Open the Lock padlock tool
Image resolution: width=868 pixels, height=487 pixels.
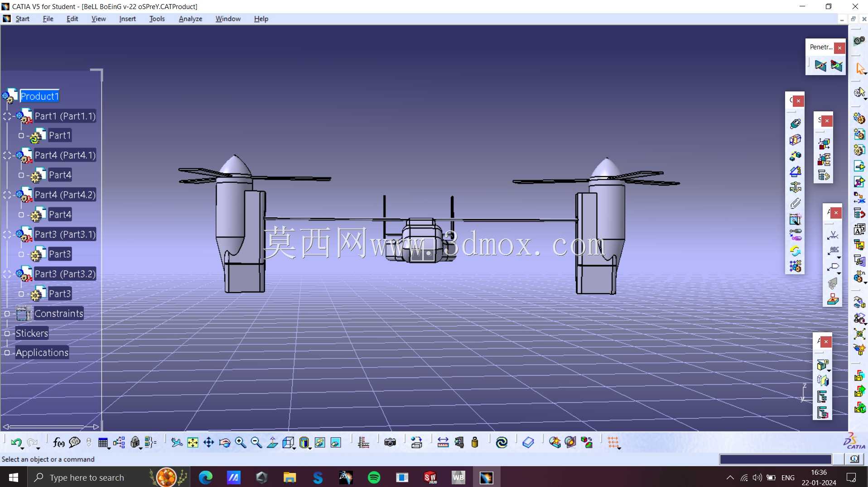135,442
